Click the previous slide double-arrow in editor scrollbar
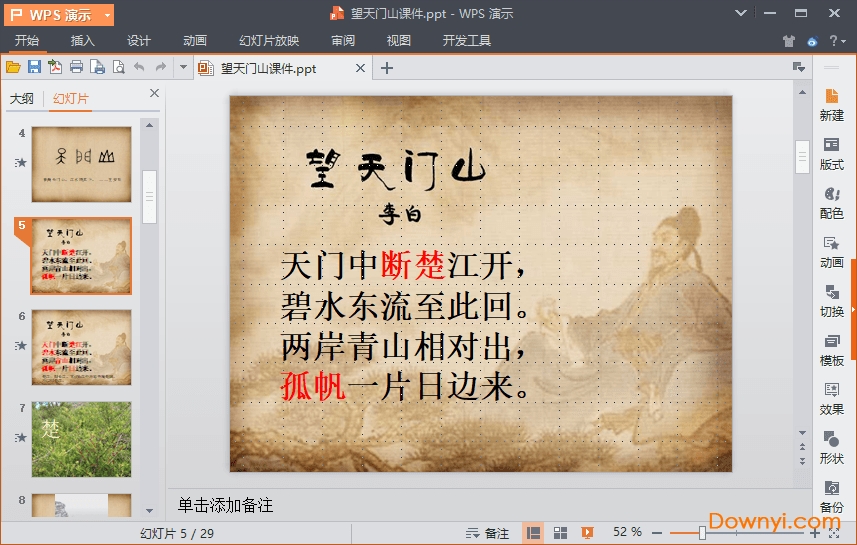This screenshot has width=857, height=545. point(802,447)
